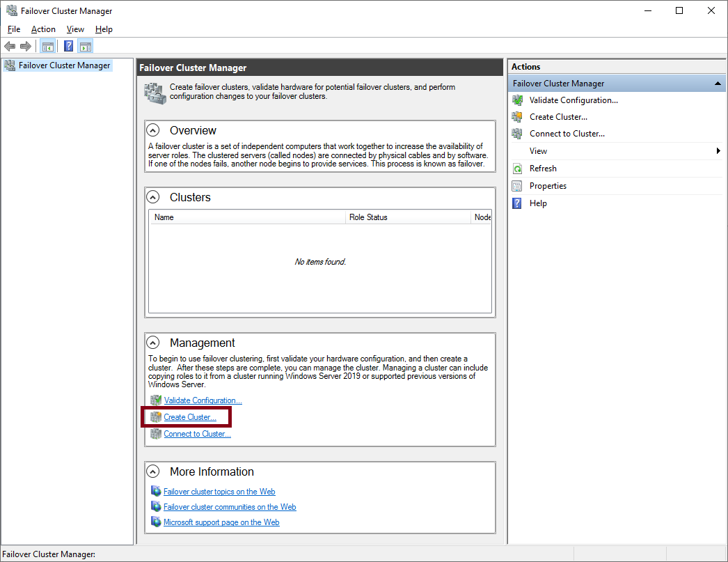The height and width of the screenshot is (562, 728).
Task: Click Connect to Cluster icon in Management section
Action: (156, 434)
